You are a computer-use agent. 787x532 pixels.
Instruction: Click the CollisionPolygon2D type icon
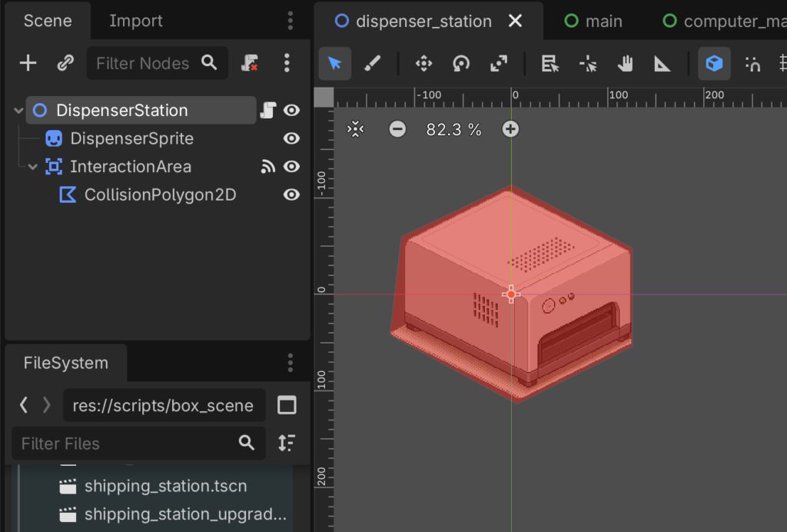click(x=68, y=195)
